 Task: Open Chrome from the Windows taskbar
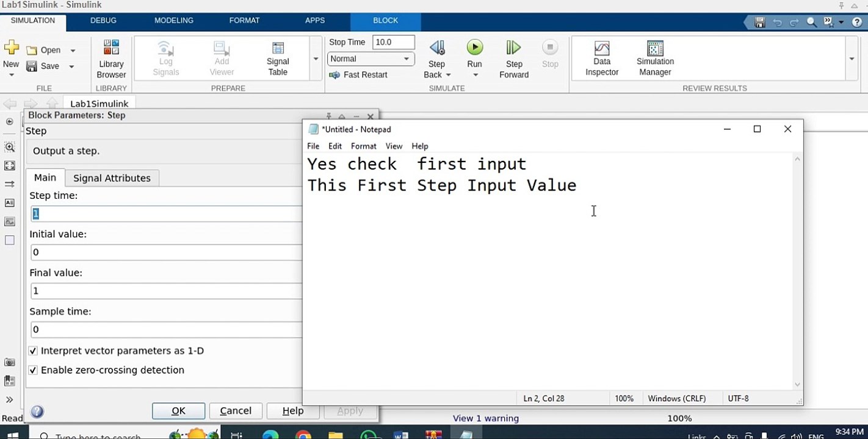(x=303, y=435)
